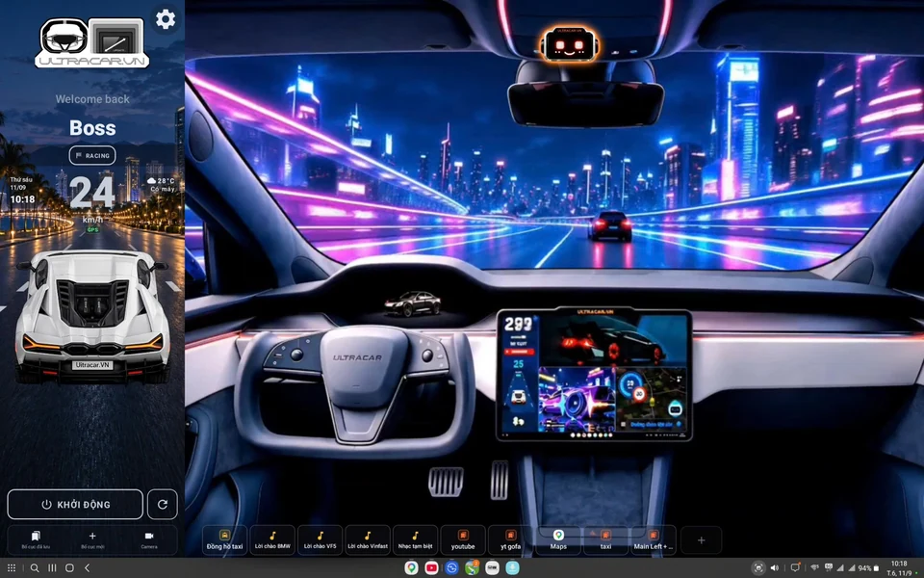Open YouTube from the taskbar
Viewport: 924px width, 578px height.
[431, 568]
